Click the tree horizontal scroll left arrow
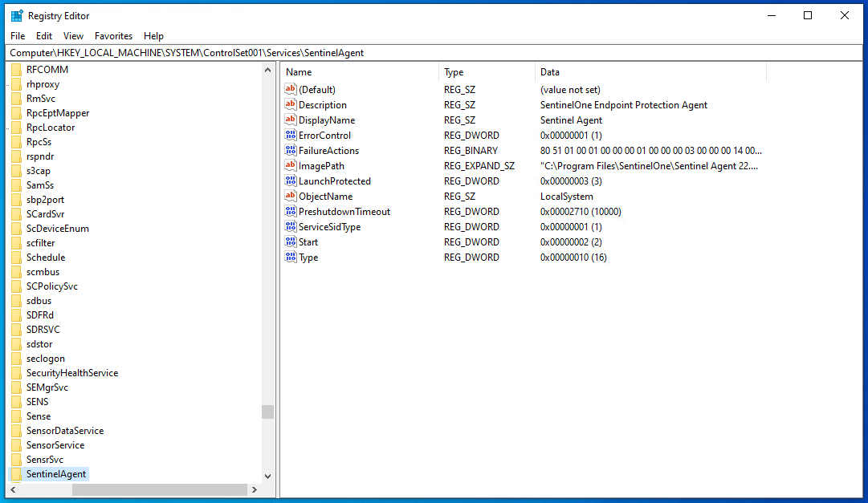868x503 pixels. 14,489
